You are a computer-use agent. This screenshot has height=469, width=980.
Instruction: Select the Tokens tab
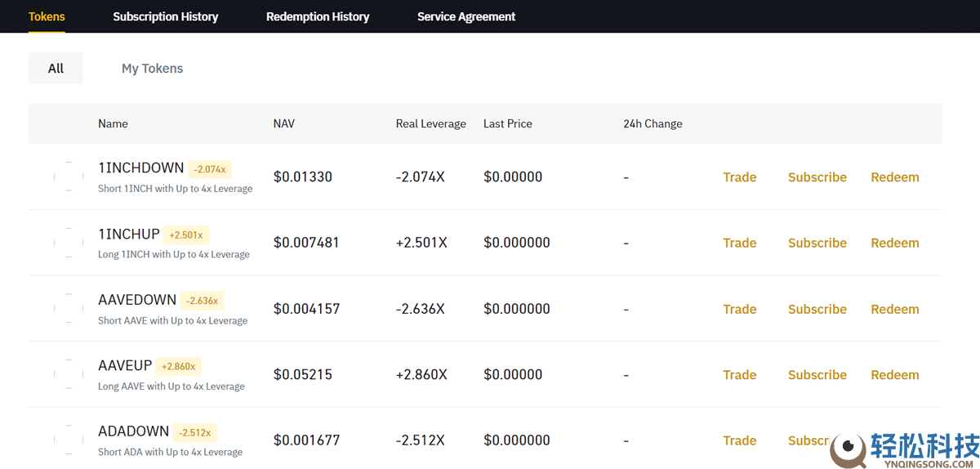pos(47,16)
